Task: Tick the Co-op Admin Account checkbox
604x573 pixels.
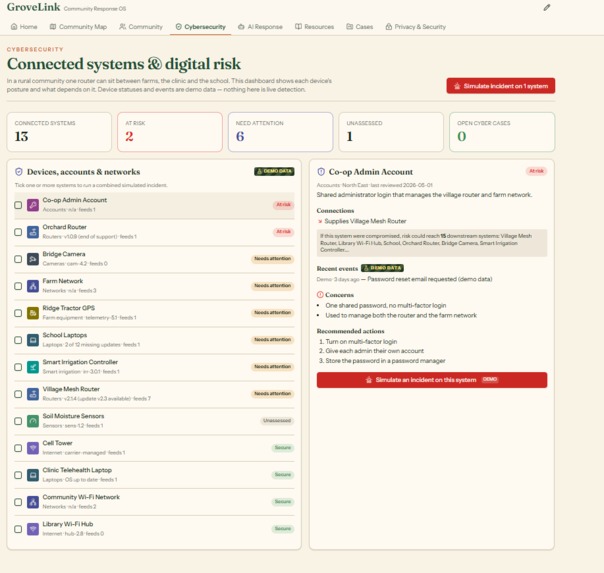Action: point(18,205)
